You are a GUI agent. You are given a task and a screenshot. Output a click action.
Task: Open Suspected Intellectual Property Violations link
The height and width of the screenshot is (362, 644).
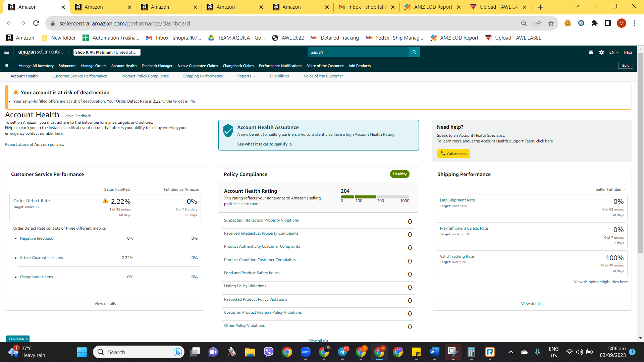click(x=261, y=220)
